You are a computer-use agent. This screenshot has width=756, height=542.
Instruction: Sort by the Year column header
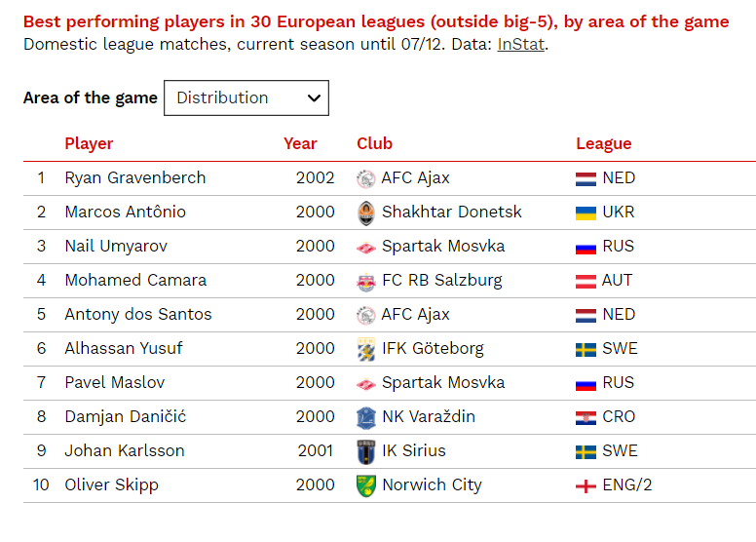pos(300,144)
